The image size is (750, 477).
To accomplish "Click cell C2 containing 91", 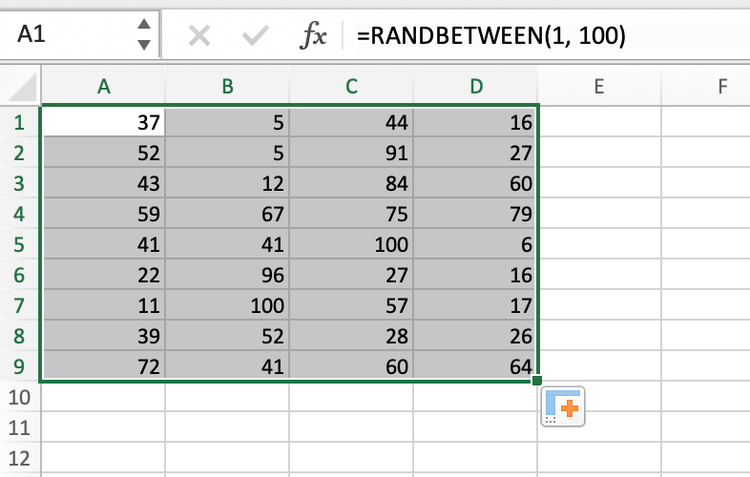I will point(351,153).
